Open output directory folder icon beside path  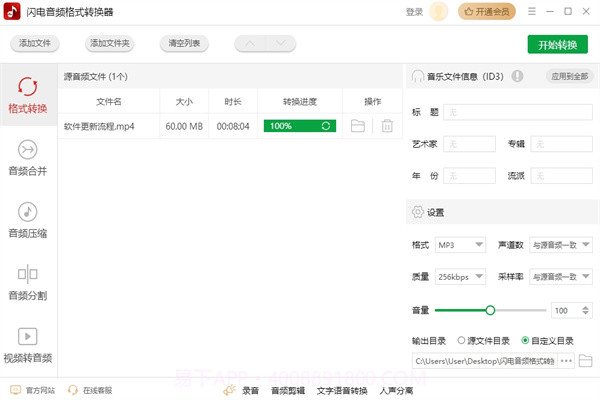pos(586,360)
